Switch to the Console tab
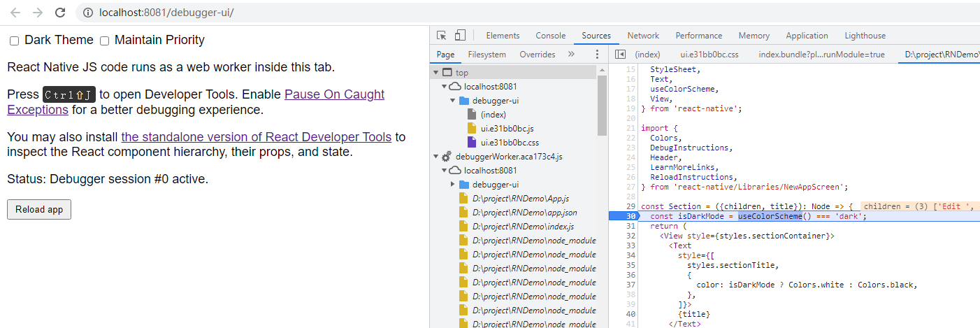This screenshot has width=980, height=328. (x=551, y=36)
